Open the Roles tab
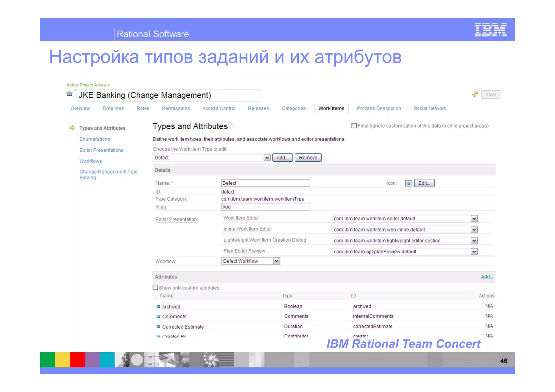This screenshot has height=392, width=555. [x=143, y=108]
